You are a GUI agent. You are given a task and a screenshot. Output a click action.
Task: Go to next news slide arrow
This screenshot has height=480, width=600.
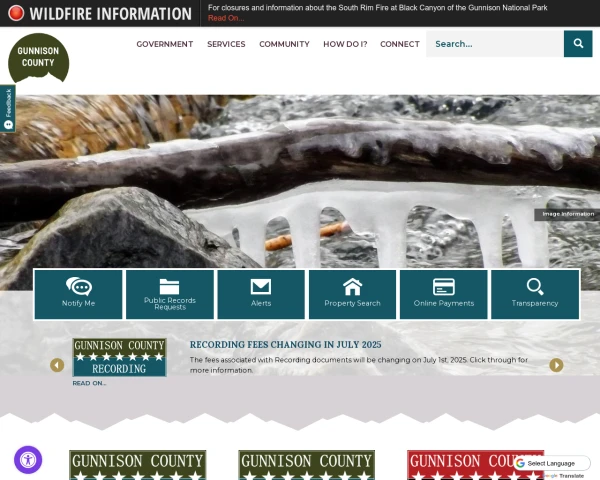pyautogui.click(x=556, y=365)
